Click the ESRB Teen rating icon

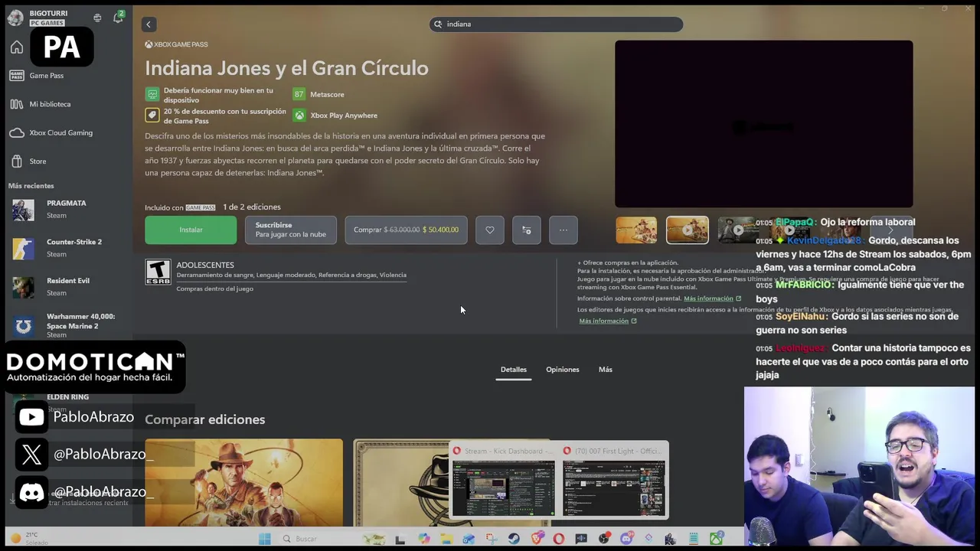pos(158,272)
